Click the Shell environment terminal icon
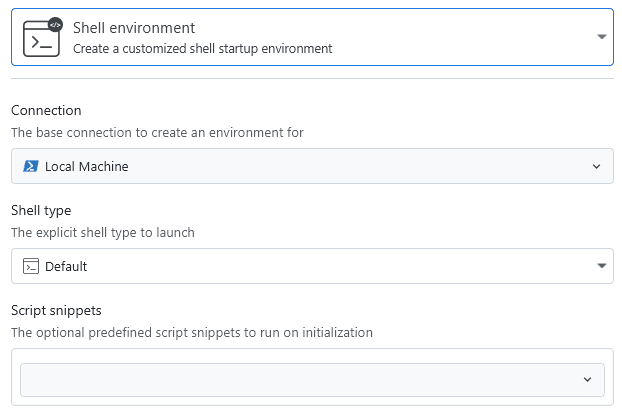This screenshot has height=411, width=622. pos(40,38)
